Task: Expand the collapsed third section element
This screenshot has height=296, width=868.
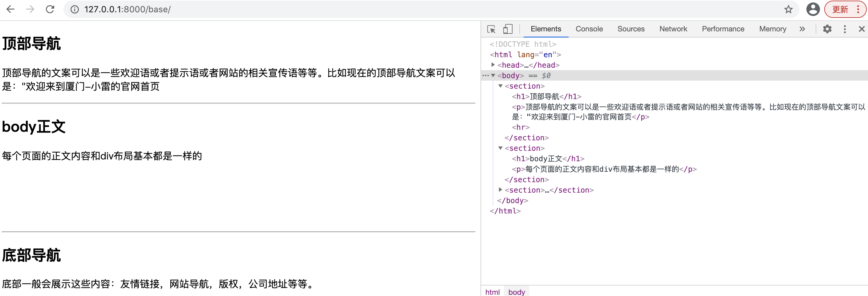Action: tap(501, 190)
